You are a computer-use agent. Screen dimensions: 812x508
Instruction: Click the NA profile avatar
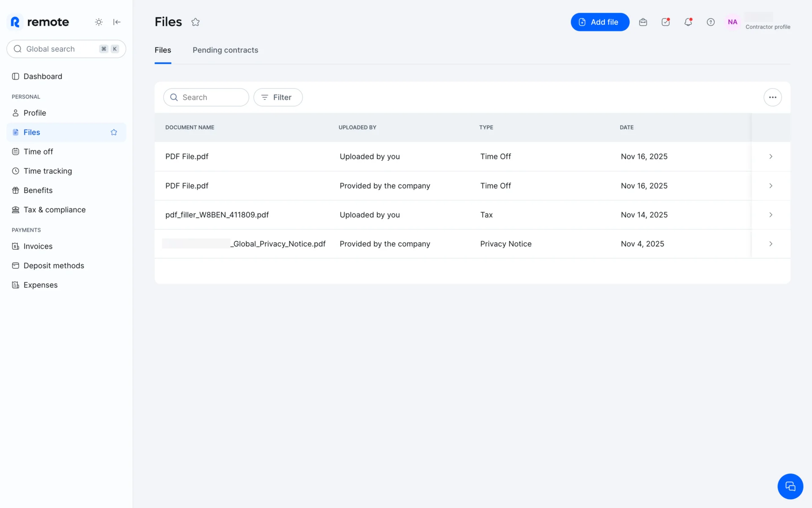tap(732, 22)
